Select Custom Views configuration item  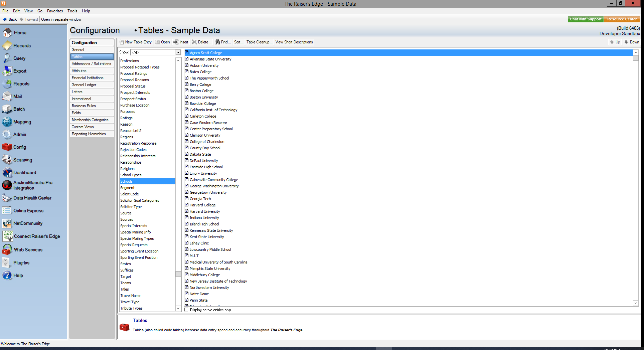(92, 127)
